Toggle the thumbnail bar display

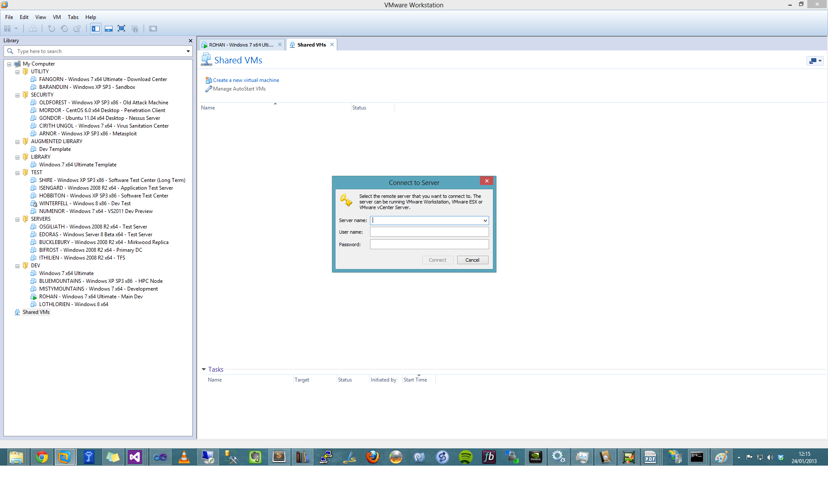pyautogui.click(x=109, y=28)
